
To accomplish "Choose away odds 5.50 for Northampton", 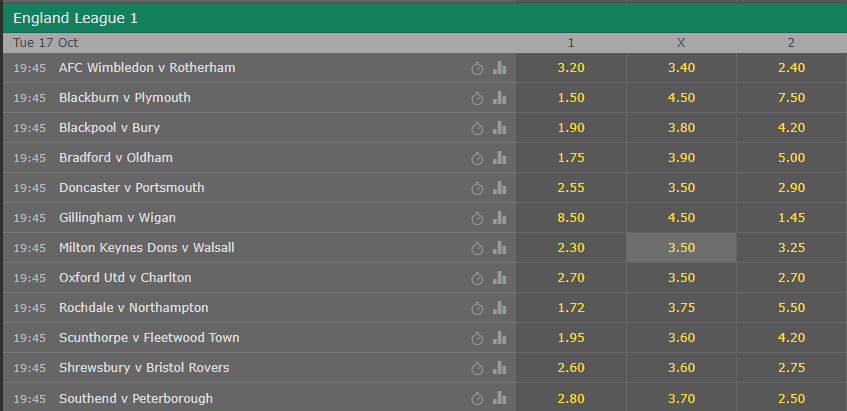I will 792,308.
